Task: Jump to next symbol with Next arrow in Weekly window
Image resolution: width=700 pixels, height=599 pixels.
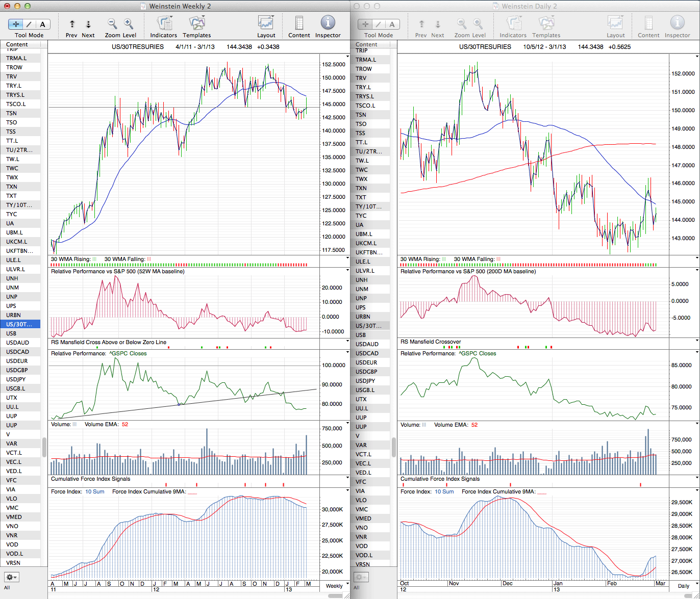Action: pos(88,24)
